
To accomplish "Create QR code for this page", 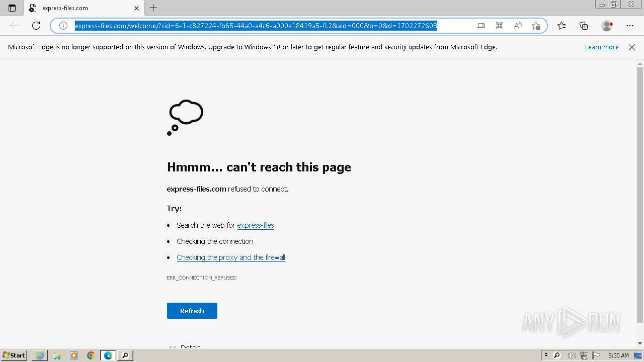I will [x=500, y=26].
